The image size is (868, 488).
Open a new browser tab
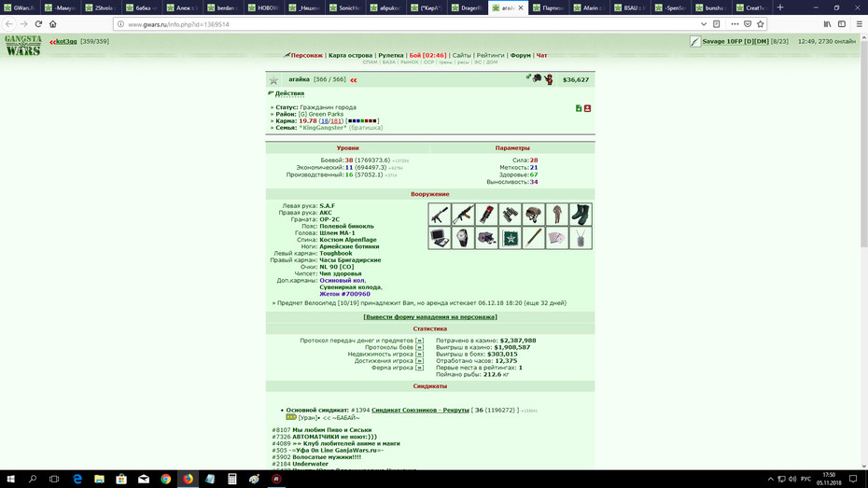780,7
